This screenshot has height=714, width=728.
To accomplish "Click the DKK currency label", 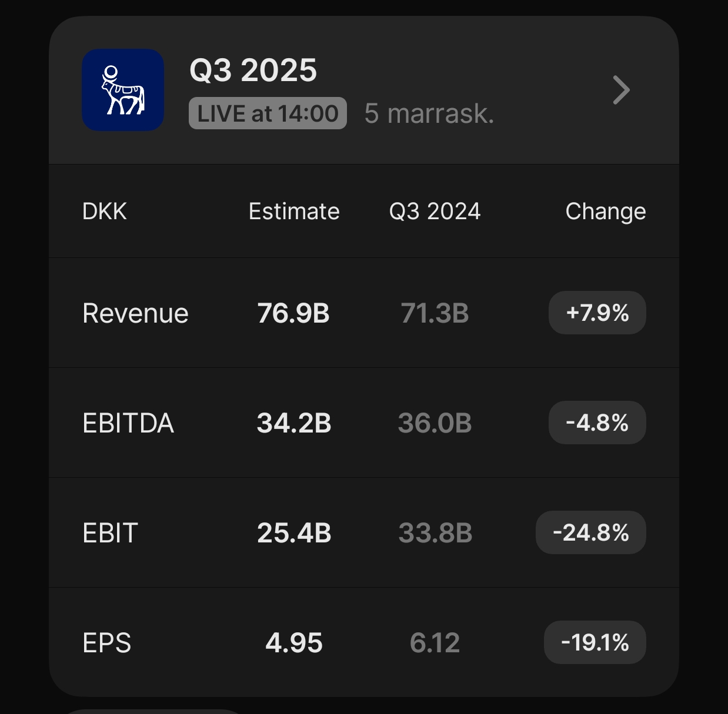I will 105,211.
